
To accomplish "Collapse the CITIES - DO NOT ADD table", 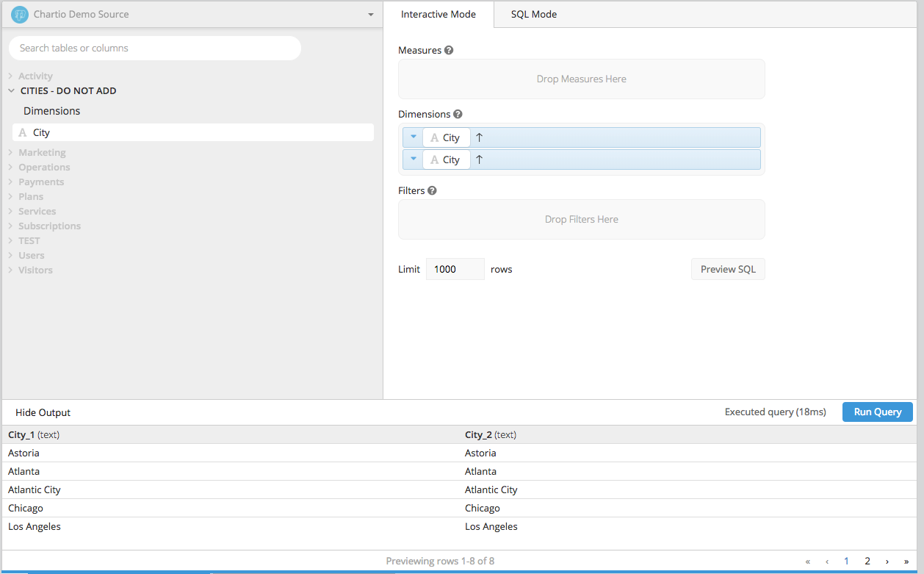I will 11,91.
